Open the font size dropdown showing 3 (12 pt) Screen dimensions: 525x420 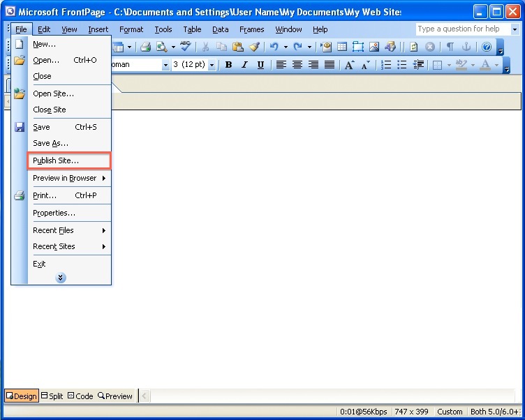[x=212, y=65]
